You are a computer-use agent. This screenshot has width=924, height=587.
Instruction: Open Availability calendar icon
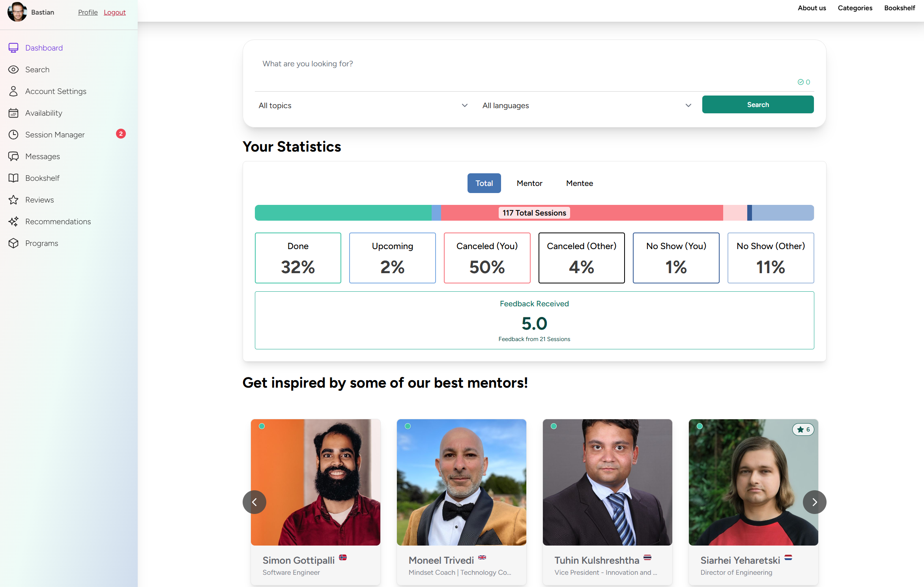point(13,113)
